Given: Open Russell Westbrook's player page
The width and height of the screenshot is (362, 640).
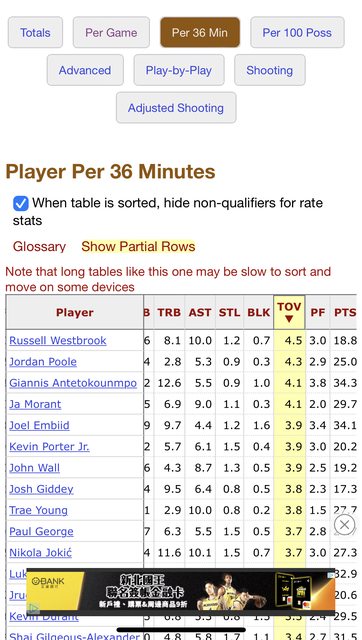Looking at the screenshot, I should [x=58, y=340].
